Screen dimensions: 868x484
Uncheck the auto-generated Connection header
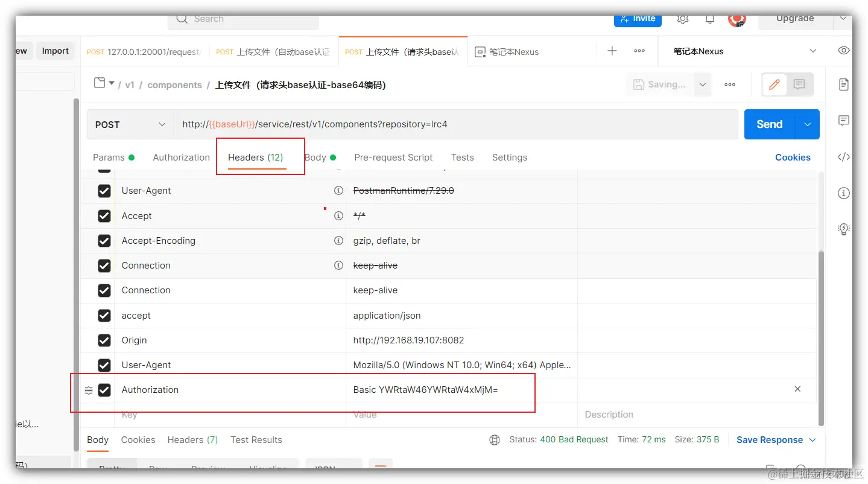104,266
